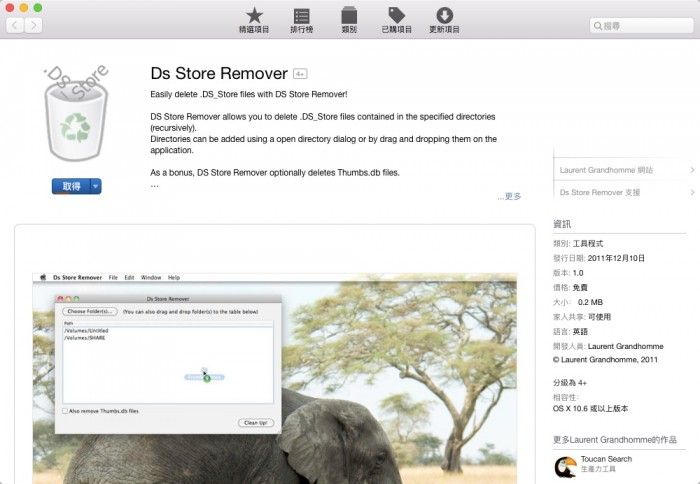700x484 pixels.
Task: Go back with the left arrow
Action: 15,25
